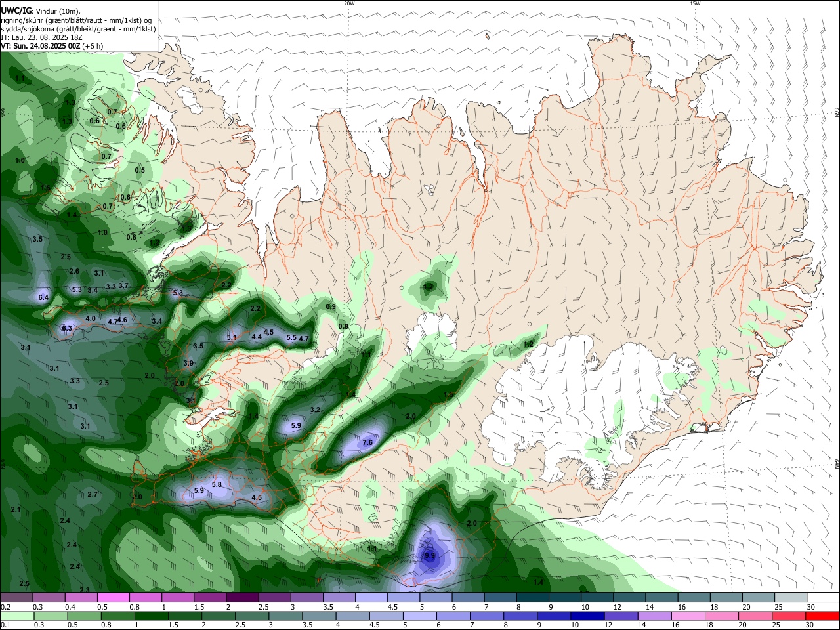Click the 20W longitude label
Image resolution: width=840 pixels, height=630 pixels.
(x=349, y=3)
